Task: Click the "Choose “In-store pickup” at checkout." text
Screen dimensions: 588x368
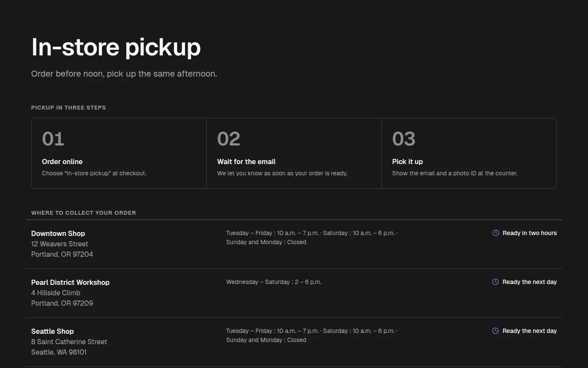Action: point(94,173)
